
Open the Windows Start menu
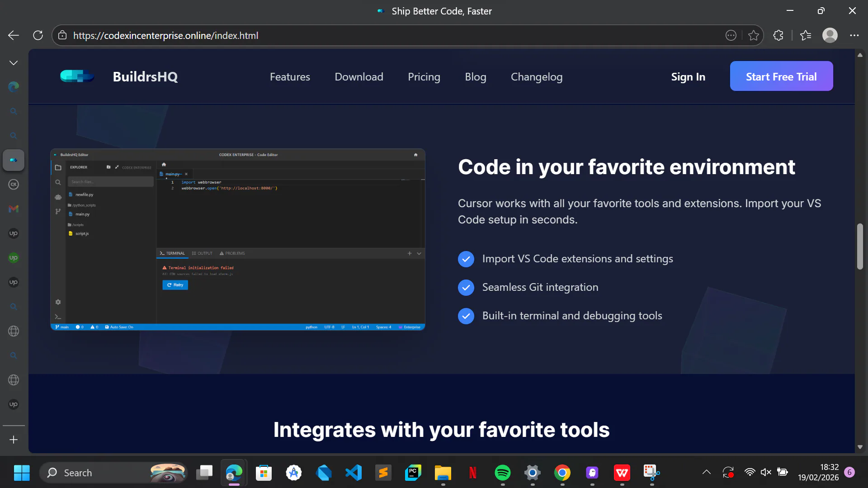click(22, 473)
